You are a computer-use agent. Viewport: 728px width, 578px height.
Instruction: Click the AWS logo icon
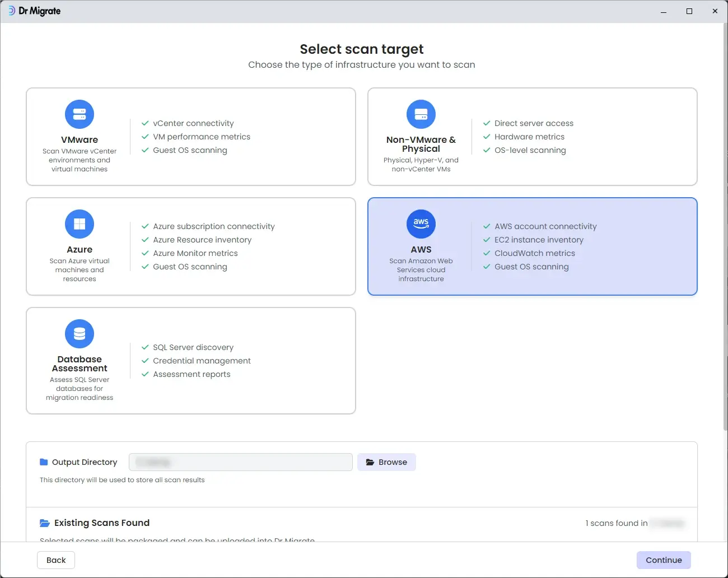[421, 224]
